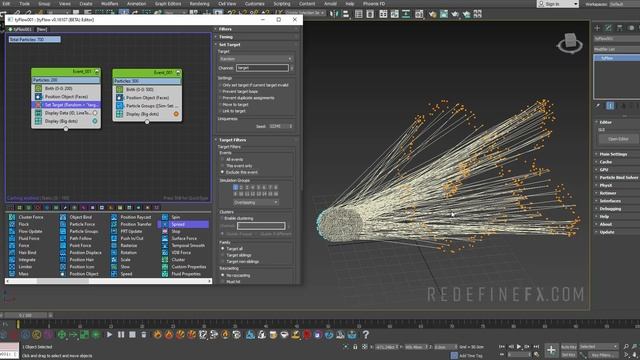Viewport: 640px width, 360px height.
Task: Click the Sign In button
Action: click(x=558, y=4)
